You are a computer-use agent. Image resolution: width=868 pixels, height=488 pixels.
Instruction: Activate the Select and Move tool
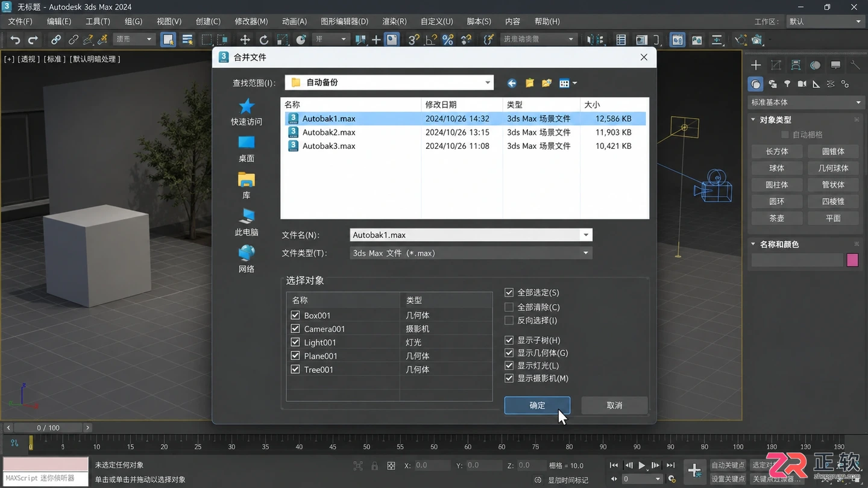point(245,40)
